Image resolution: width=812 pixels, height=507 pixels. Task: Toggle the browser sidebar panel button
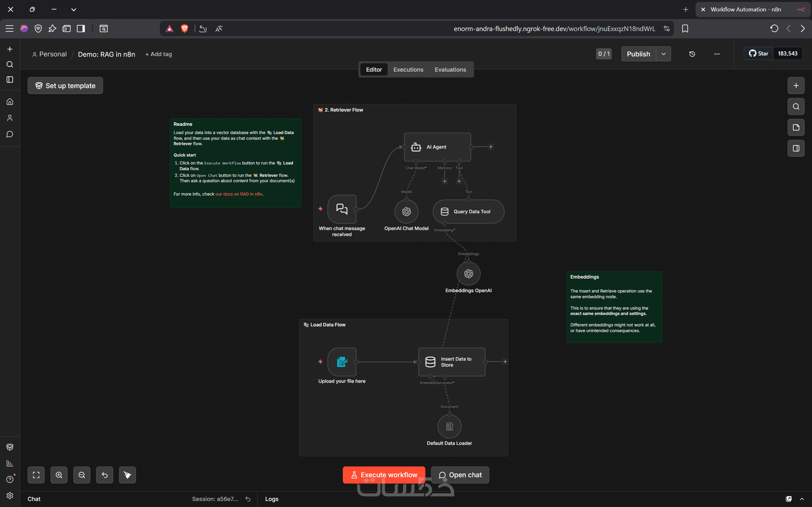(x=81, y=29)
